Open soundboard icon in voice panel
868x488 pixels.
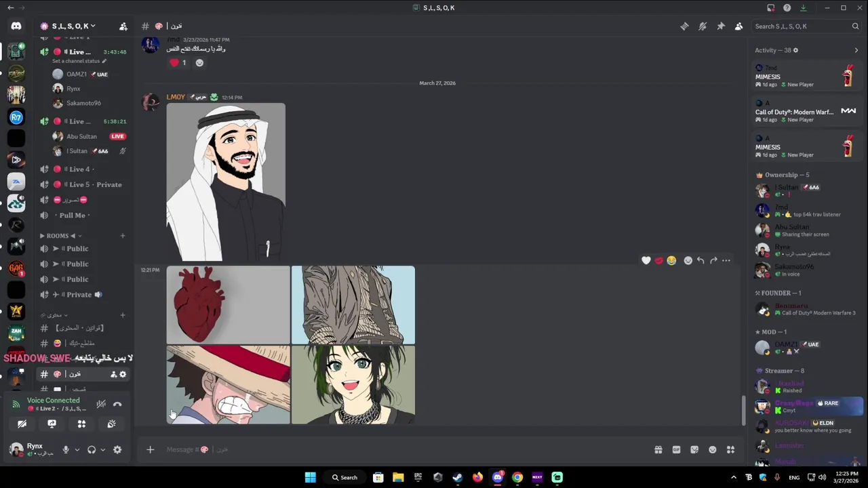click(111, 424)
